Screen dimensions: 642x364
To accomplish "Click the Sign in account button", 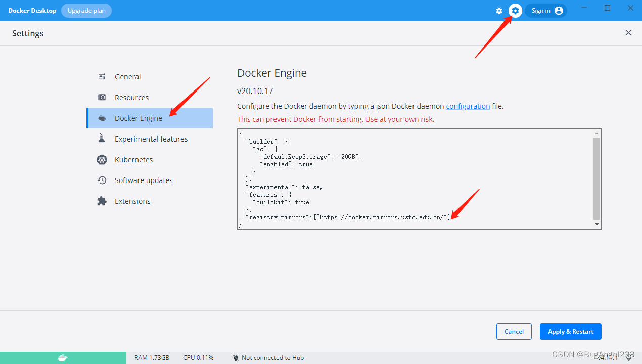I will [546, 11].
